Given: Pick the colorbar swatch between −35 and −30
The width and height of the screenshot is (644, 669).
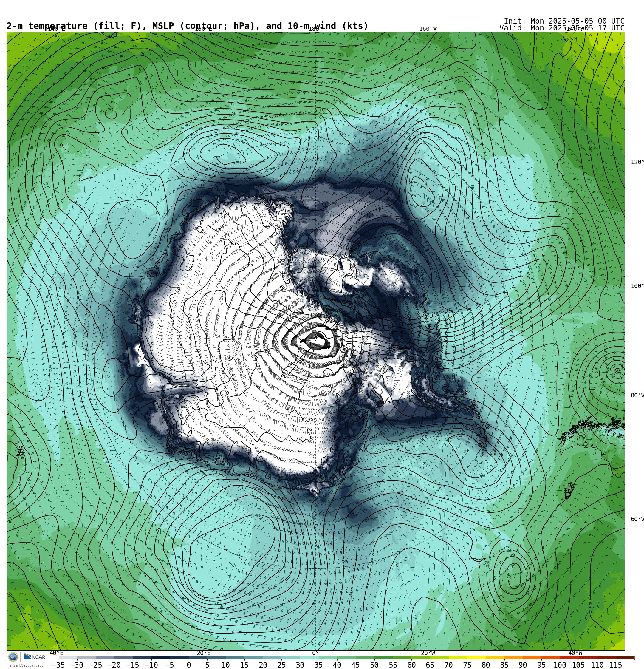Looking at the screenshot, I should click(68, 657).
